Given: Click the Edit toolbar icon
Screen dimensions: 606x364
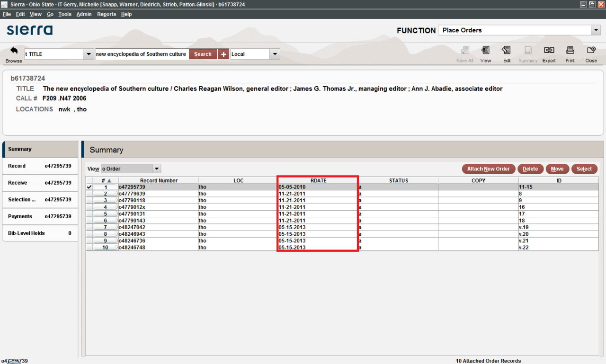Looking at the screenshot, I should click(507, 50).
